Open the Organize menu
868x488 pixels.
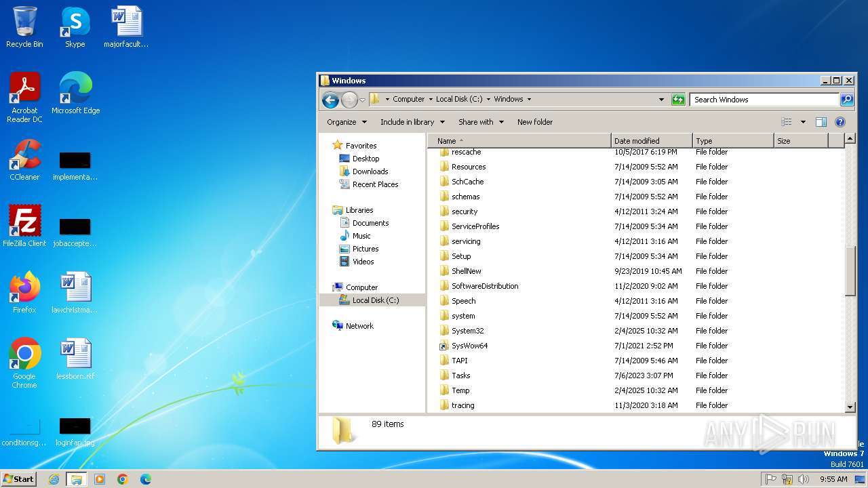pyautogui.click(x=347, y=122)
